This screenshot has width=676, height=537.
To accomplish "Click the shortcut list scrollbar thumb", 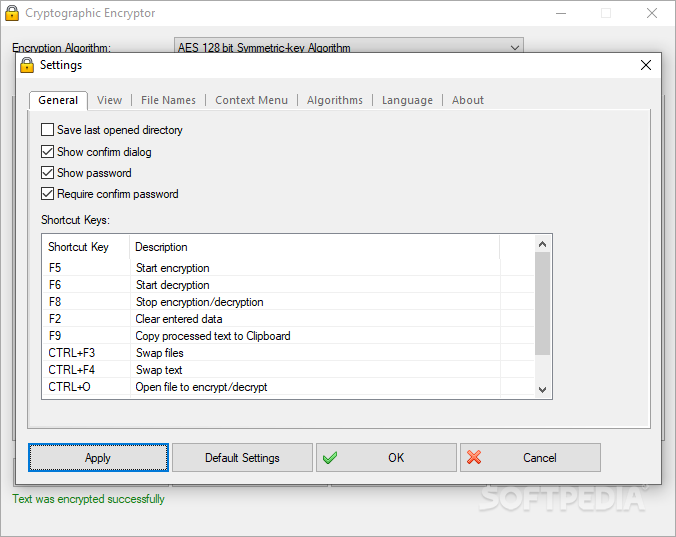I will click(542, 304).
